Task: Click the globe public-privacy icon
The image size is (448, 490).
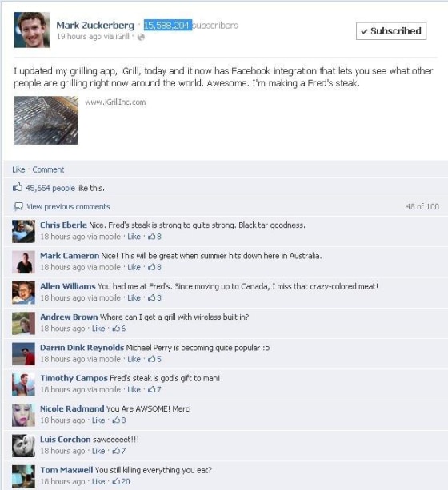Action: click(141, 37)
